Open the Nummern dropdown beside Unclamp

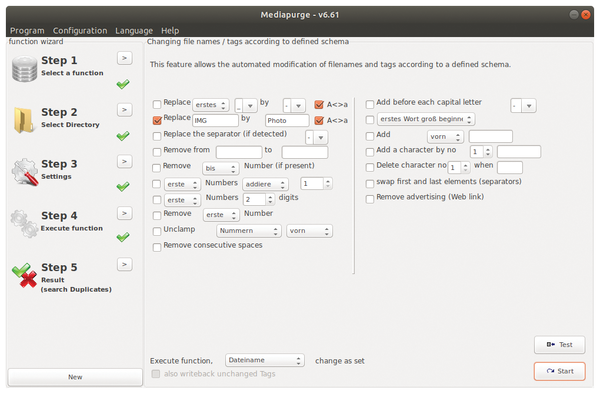[249, 231]
